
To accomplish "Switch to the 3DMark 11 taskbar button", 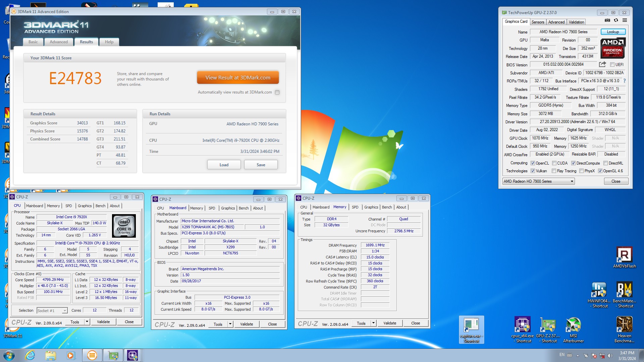I will 92,355.
